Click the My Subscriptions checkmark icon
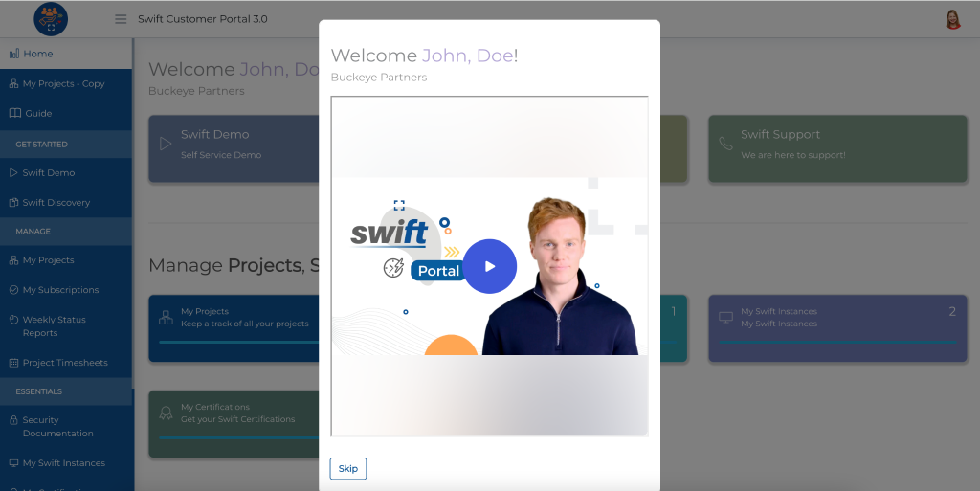 point(13,290)
